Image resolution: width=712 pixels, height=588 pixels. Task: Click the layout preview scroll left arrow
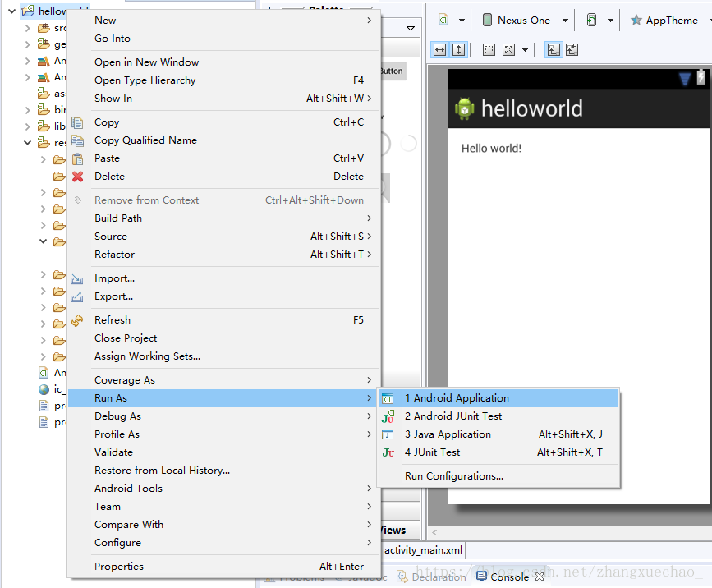[434, 532]
